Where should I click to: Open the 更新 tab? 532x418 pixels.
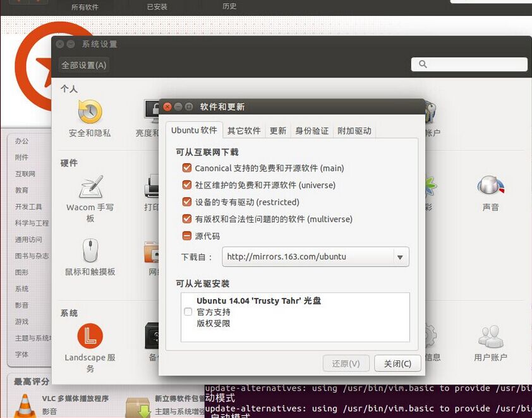click(278, 131)
